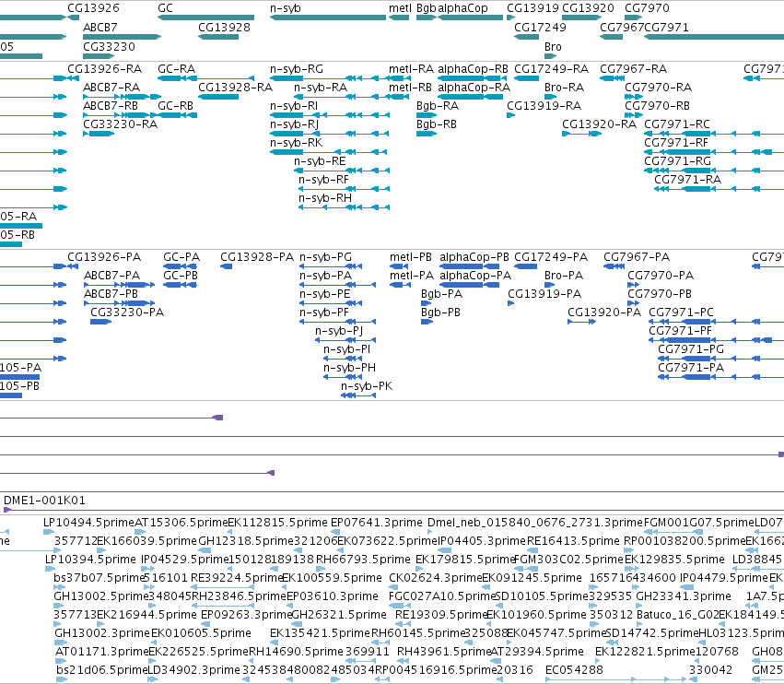Open the CG13919 gene label

[532, 8]
